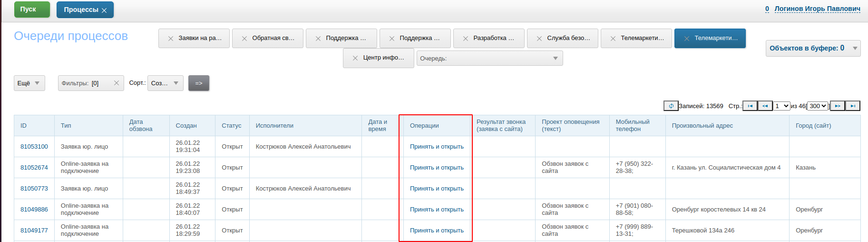
Task: Refresh the records list
Action: 671,106
